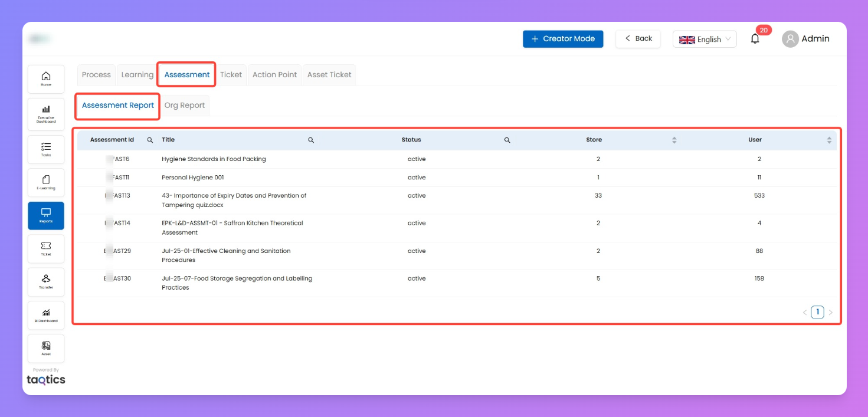
Task: Open the BI Dashboard sidebar icon
Action: (x=46, y=315)
